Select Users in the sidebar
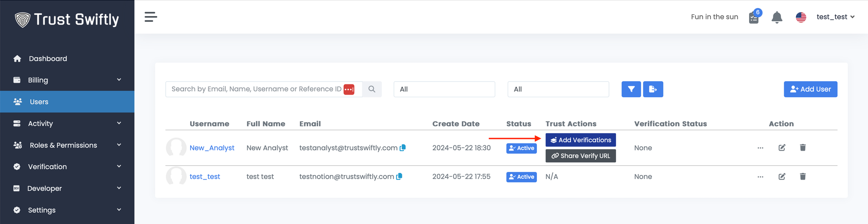Viewport: 868px width, 224px height. pyautogui.click(x=39, y=102)
